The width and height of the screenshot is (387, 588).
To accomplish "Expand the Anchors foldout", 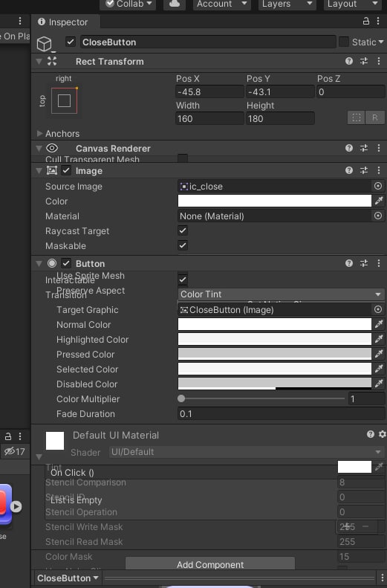I will (x=39, y=134).
